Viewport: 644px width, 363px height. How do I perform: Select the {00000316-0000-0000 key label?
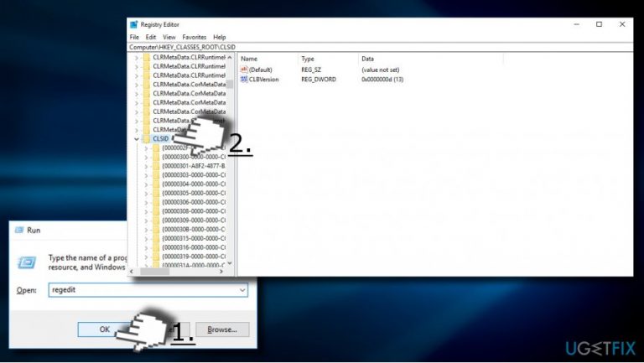coord(194,247)
